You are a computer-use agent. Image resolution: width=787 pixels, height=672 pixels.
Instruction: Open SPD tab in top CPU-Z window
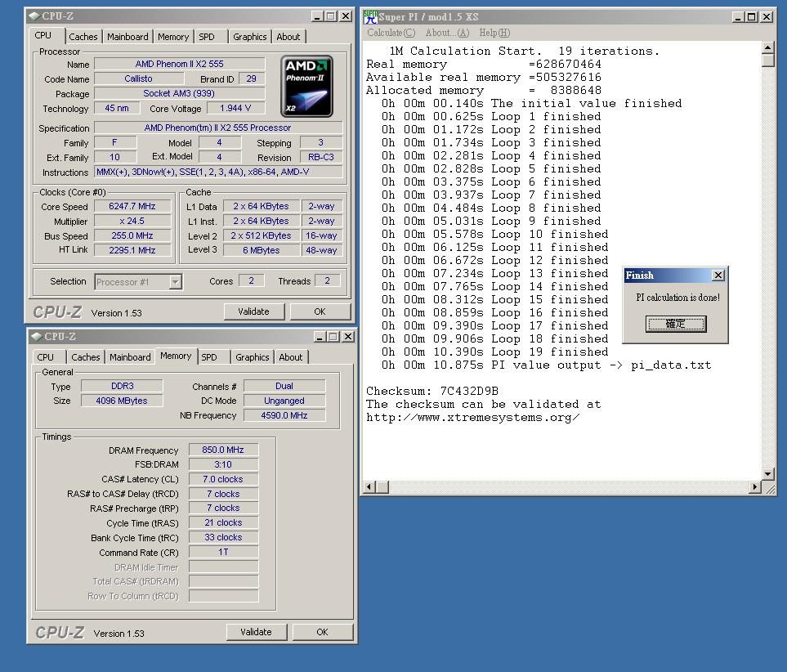pos(207,37)
